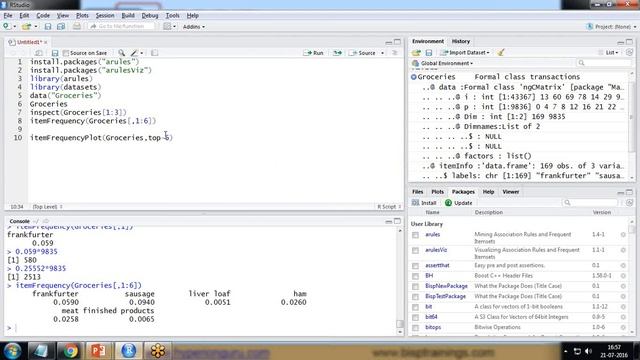The height and width of the screenshot is (360, 640).
Task: Show document outline icon in editor
Action: (x=394, y=53)
